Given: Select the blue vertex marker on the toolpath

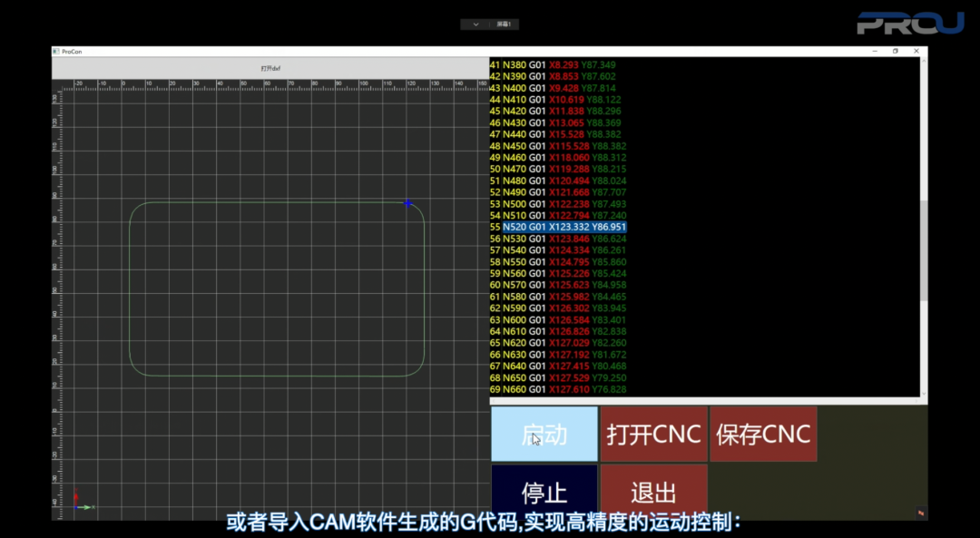Looking at the screenshot, I should pos(407,203).
